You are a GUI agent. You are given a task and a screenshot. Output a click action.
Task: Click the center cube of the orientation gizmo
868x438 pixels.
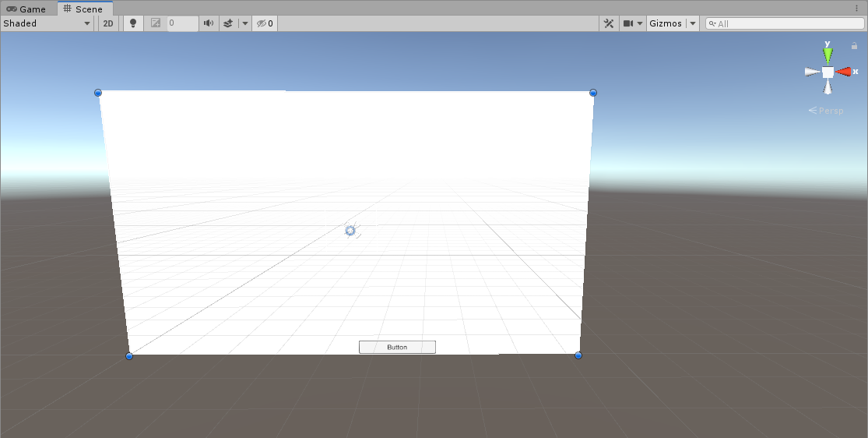828,72
